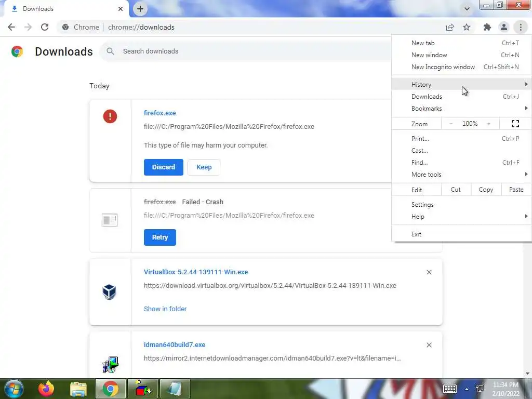This screenshot has width=532, height=399.
Task: Expand the Help submenu
Action: 461,217
